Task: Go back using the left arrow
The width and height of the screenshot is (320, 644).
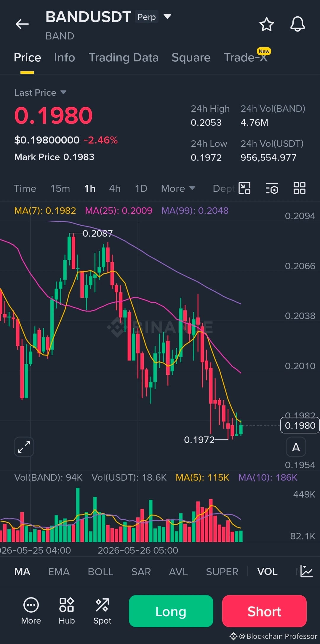Action: click(x=22, y=24)
